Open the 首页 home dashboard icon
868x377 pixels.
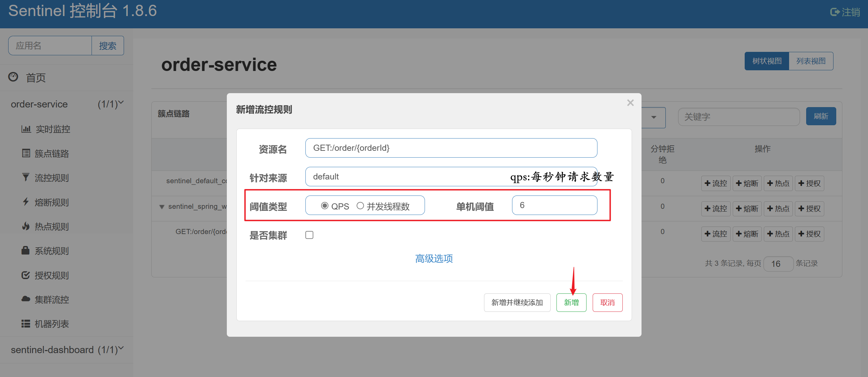13,77
